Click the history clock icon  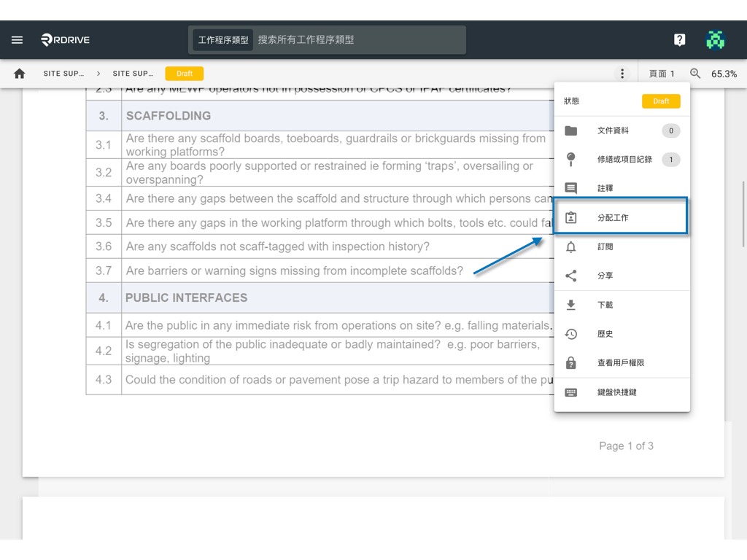570,334
